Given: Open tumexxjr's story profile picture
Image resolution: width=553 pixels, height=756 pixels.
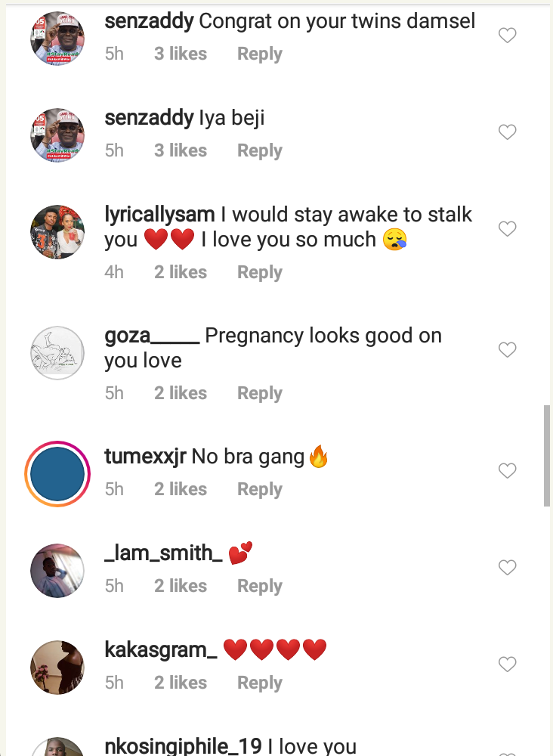Looking at the screenshot, I should tap(57, 474).
